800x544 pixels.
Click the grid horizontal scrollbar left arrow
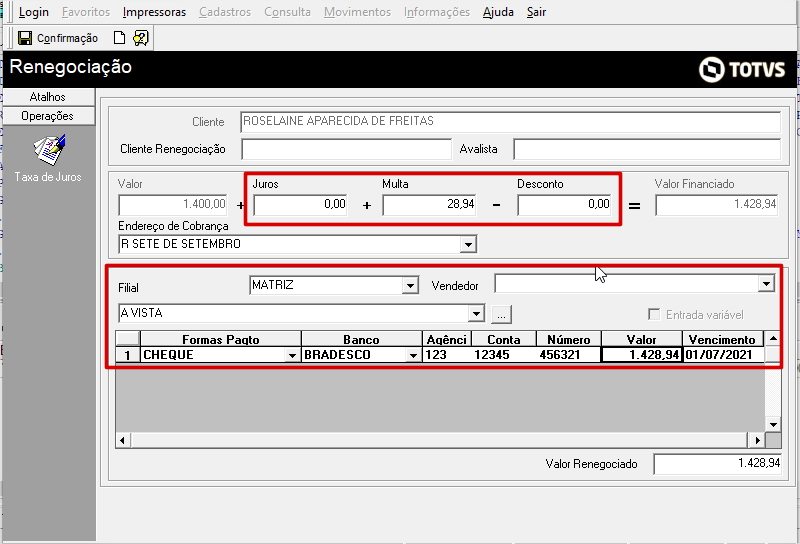tap(122, 440)
